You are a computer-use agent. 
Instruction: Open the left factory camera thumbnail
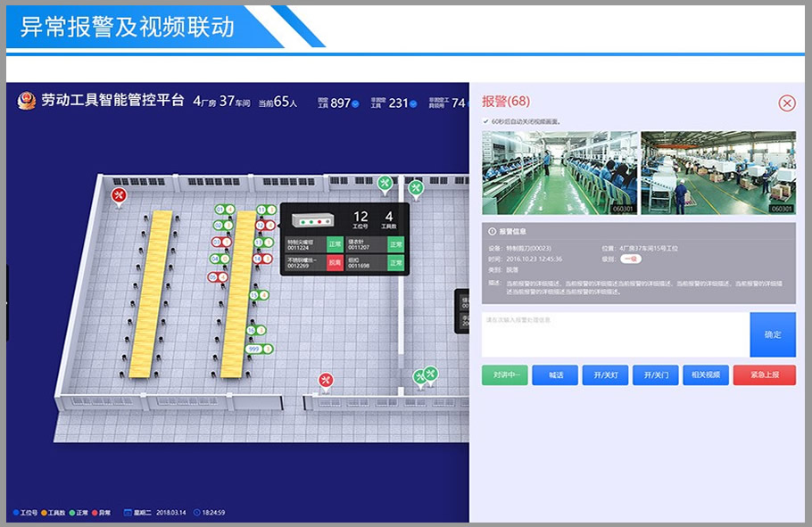[x=559, y=172]
